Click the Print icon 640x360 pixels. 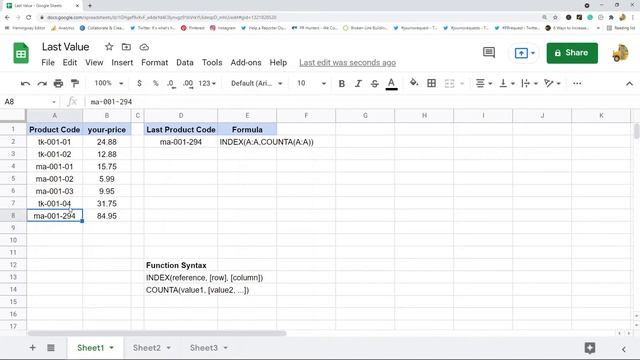pos(58,83)
